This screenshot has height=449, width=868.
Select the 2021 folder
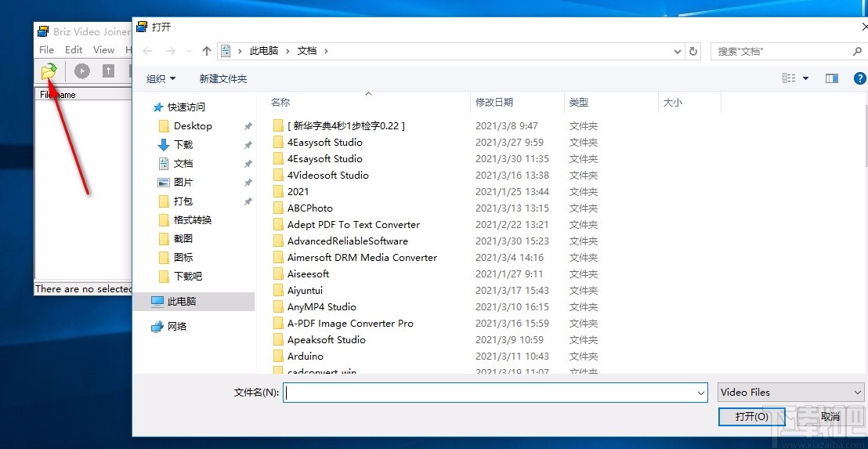click(x=298, y=191)
